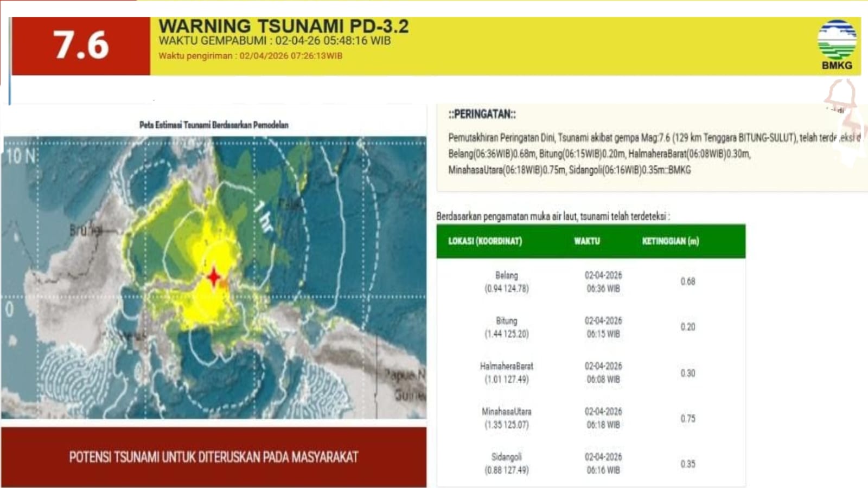This screenshot has width=868, height=488.
Task: Click the "1 hr" travel time label
Action: click(264, 216)
